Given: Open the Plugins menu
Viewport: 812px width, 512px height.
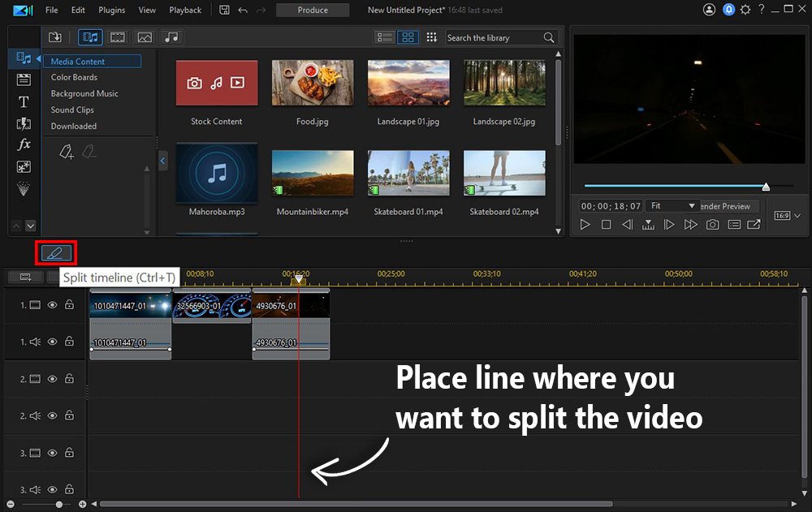Looking at the screenshot, I should click(112, 11).
